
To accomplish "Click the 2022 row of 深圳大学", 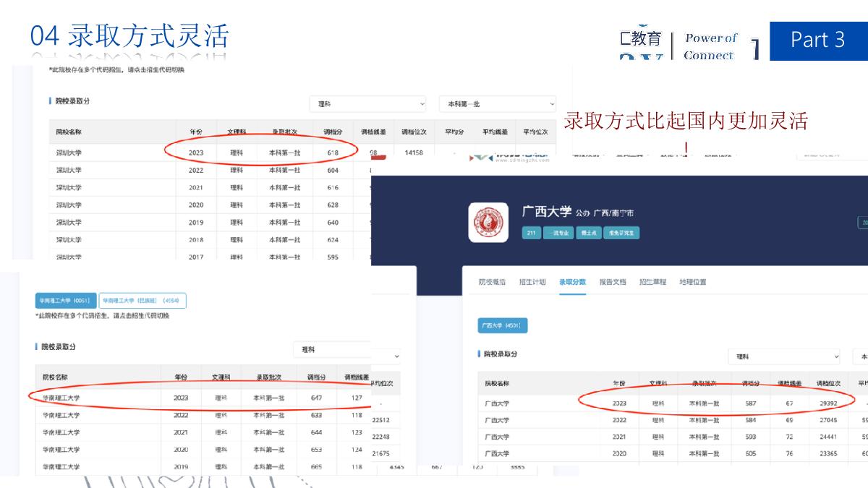I will click(x=210, y=171).
